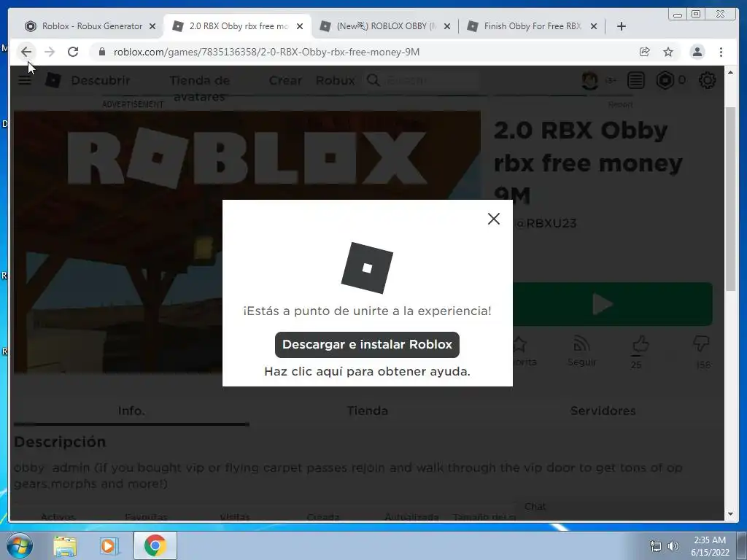Click the page vertical scrollbar thumb
The width and height of the screenshot is (747, 560).
pos(731,199)
